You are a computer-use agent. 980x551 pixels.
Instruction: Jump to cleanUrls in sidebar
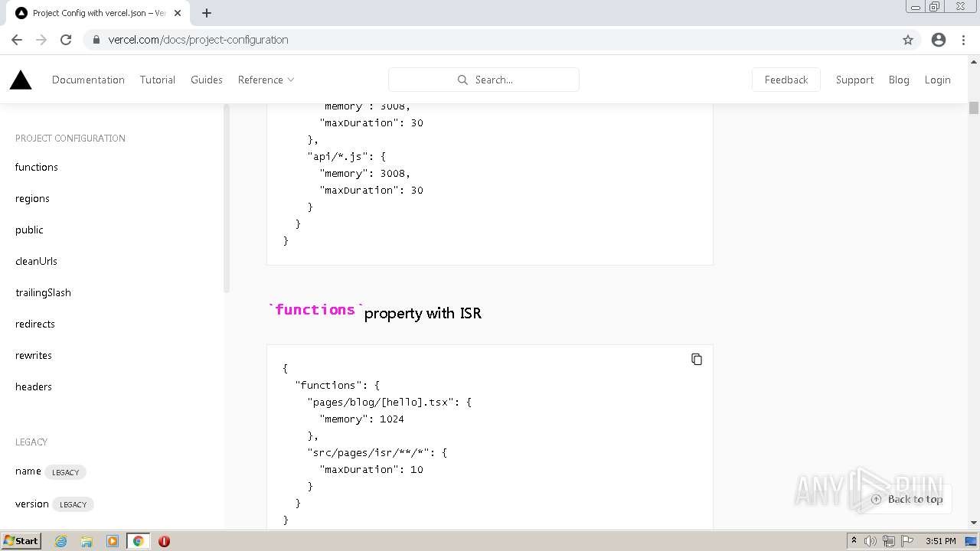[36, 261]
